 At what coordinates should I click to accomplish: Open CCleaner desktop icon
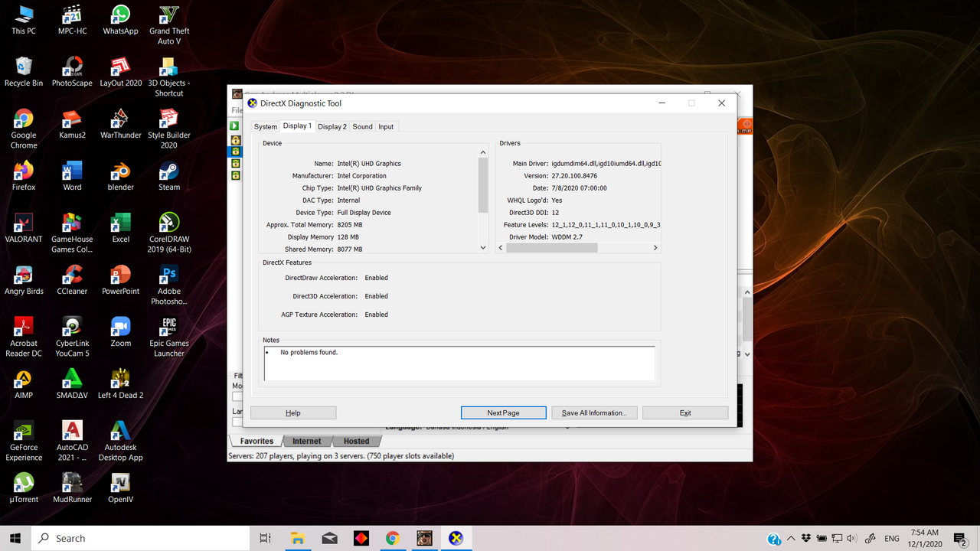point(72,280)
